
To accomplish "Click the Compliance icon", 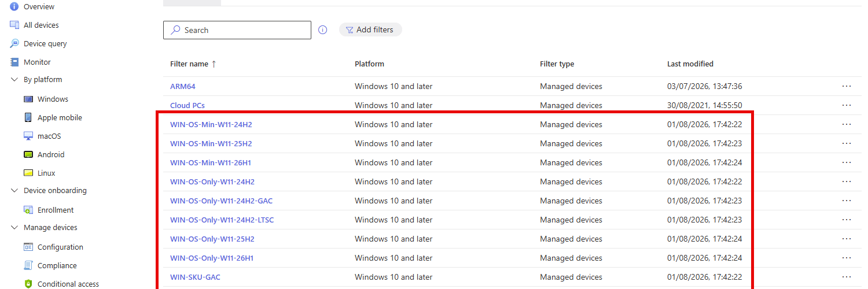I will 28,265.
